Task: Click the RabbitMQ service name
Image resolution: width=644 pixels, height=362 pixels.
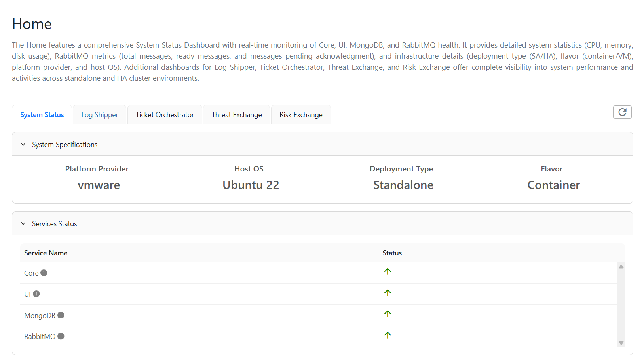Action: [40, 337]
